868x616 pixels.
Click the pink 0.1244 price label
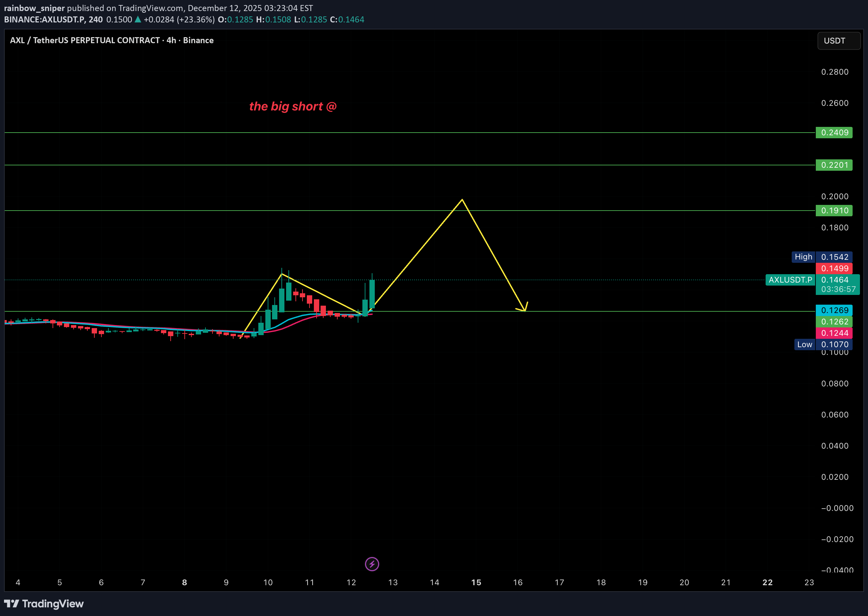tap(834, 333)
